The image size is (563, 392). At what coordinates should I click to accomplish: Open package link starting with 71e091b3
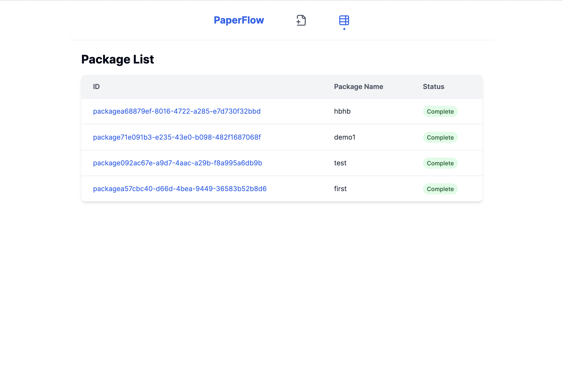pyautogui.click(x=177, y=137)
